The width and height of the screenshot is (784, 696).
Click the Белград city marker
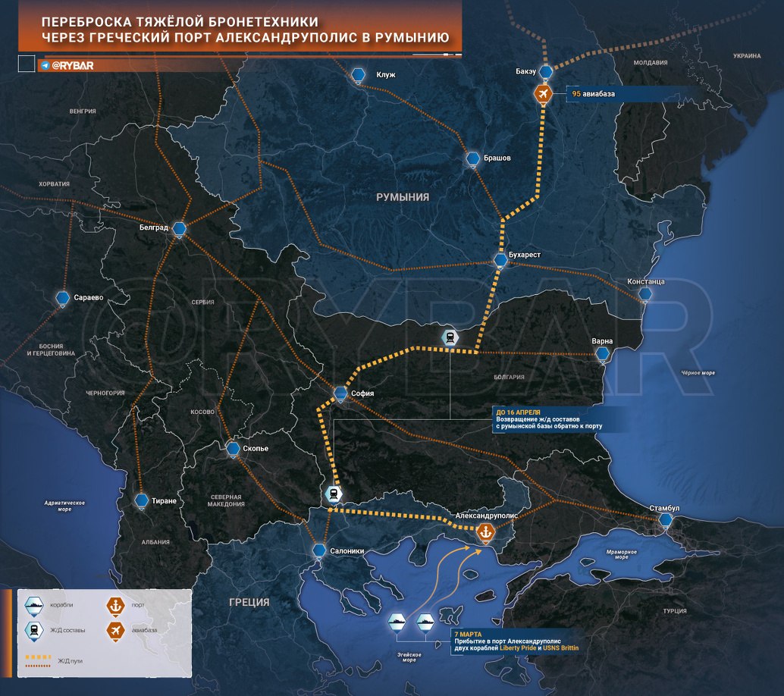click(180, 228)
